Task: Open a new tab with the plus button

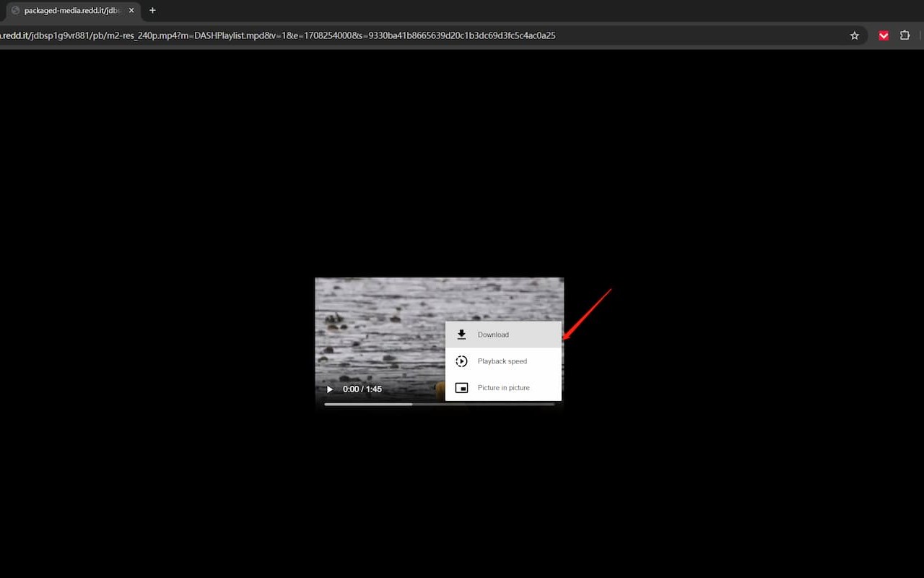Action: click(152, 10)
